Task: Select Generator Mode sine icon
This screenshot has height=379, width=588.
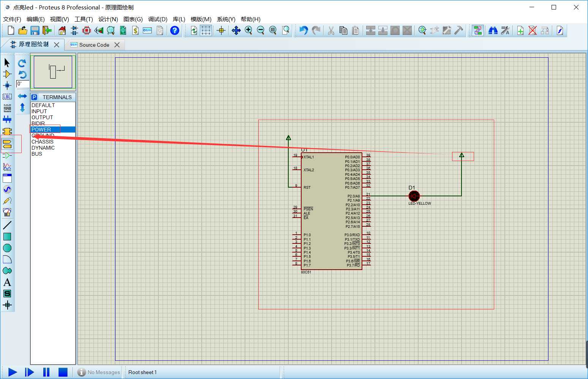Action: (x=7, y=189)
